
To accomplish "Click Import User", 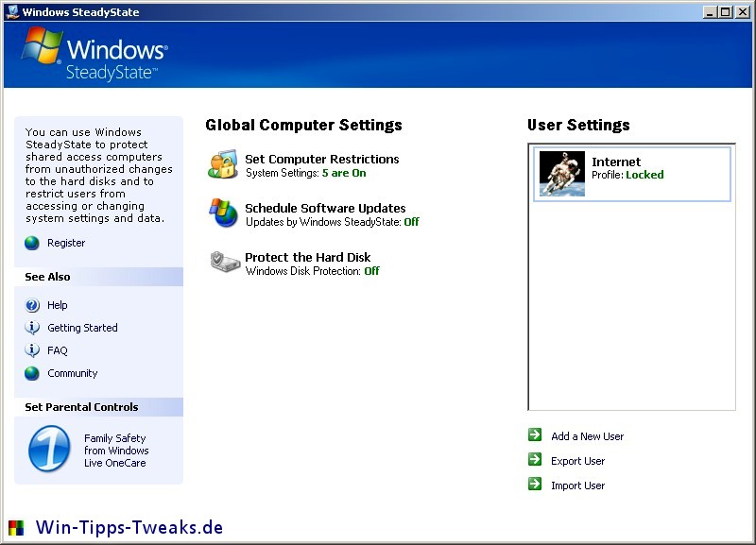I will click(x=577, y=485).
